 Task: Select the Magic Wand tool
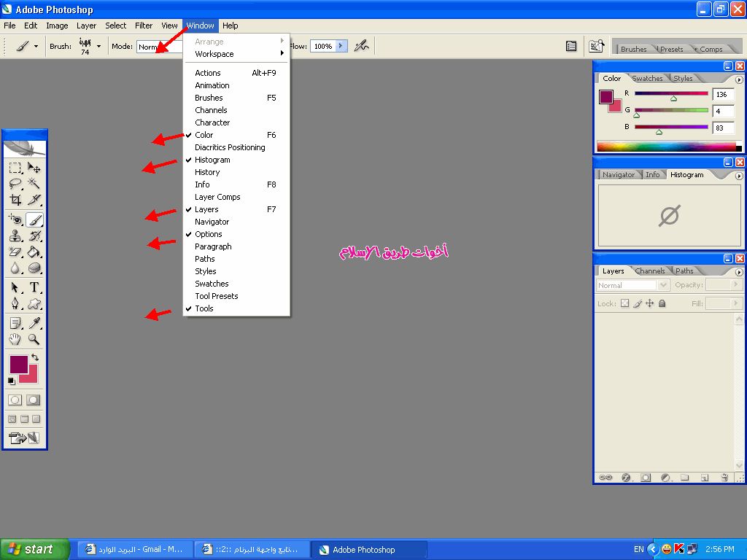pyautogui.click(x=34, y=183)
